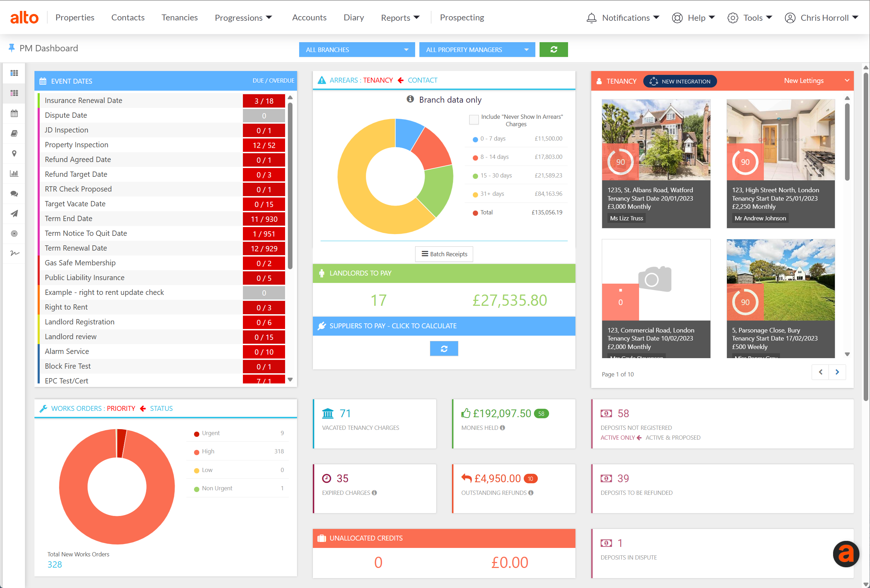870x588 pixels.
Task: Click the orange chat widget icon
Action: pos(846,554)
